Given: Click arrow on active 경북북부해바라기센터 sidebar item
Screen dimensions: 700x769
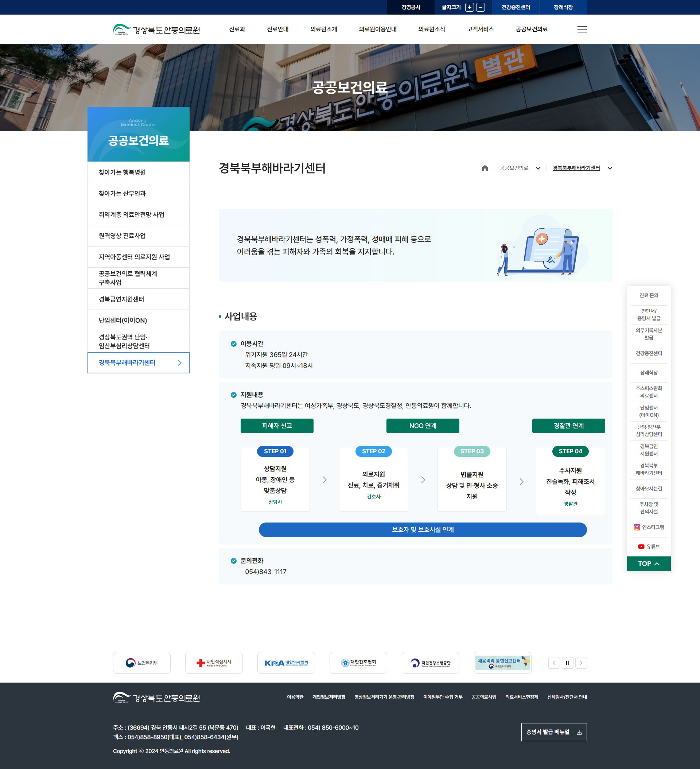Looking at the screenshot, I should click(179, 363).
